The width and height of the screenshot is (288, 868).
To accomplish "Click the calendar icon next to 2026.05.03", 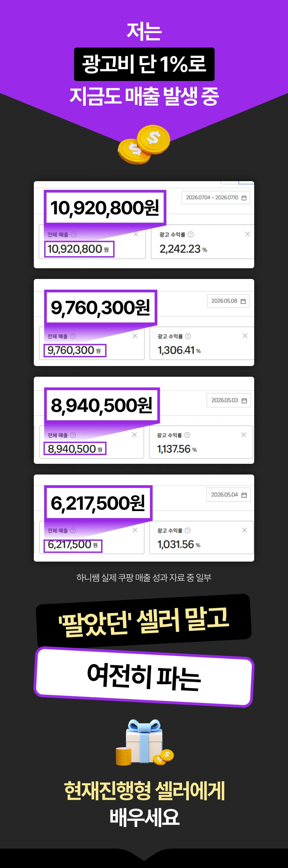I will tap(244, 400).
